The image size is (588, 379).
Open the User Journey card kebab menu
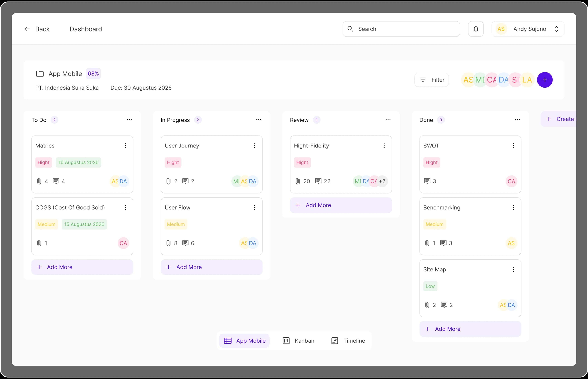pos(255,146)
